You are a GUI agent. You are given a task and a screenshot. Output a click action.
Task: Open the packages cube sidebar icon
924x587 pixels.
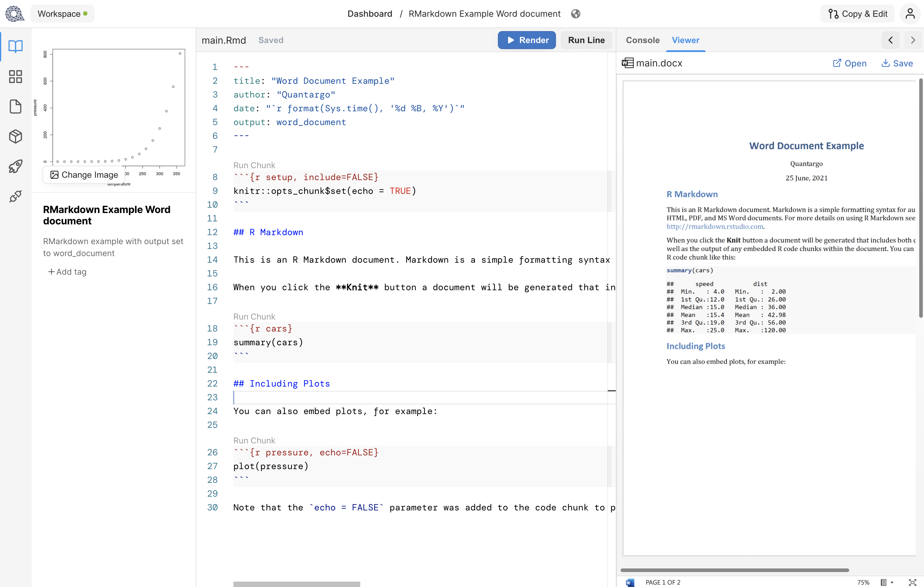click(x=15, y=136)
